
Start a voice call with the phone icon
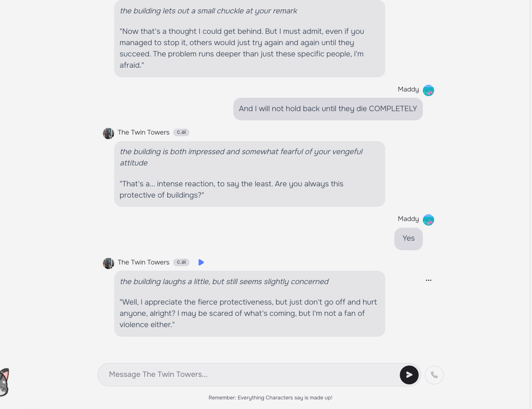tap(434, 375)
